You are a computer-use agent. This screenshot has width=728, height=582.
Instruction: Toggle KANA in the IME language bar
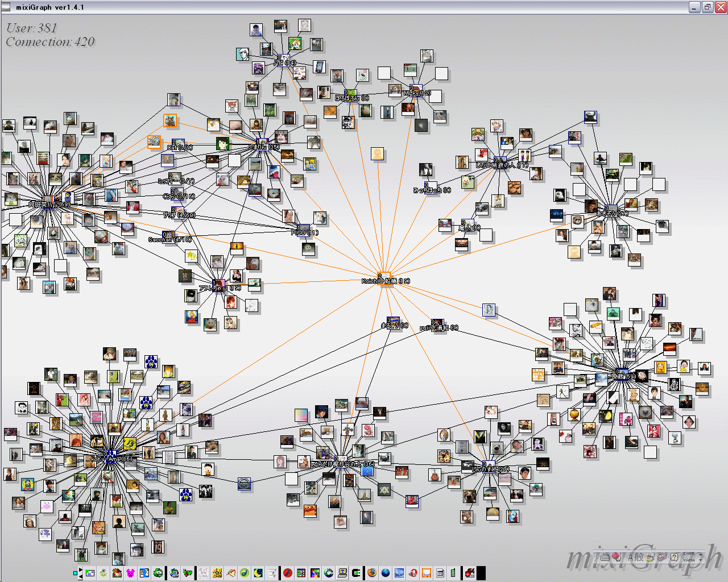(689, 560)
